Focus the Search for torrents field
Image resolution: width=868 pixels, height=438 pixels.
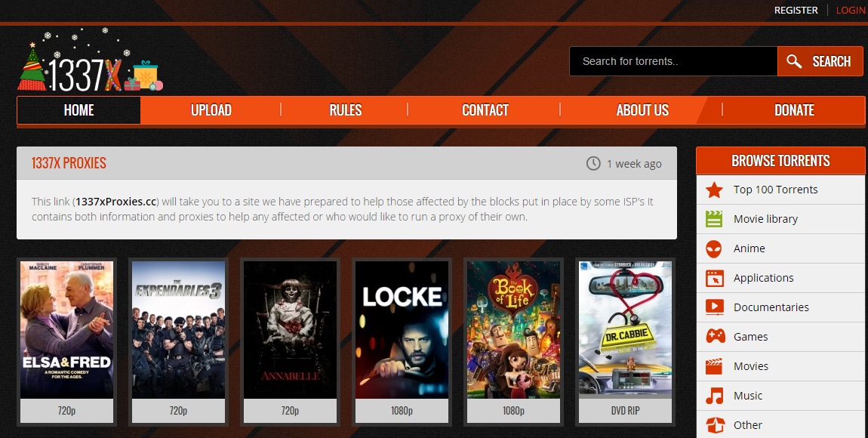673,61
